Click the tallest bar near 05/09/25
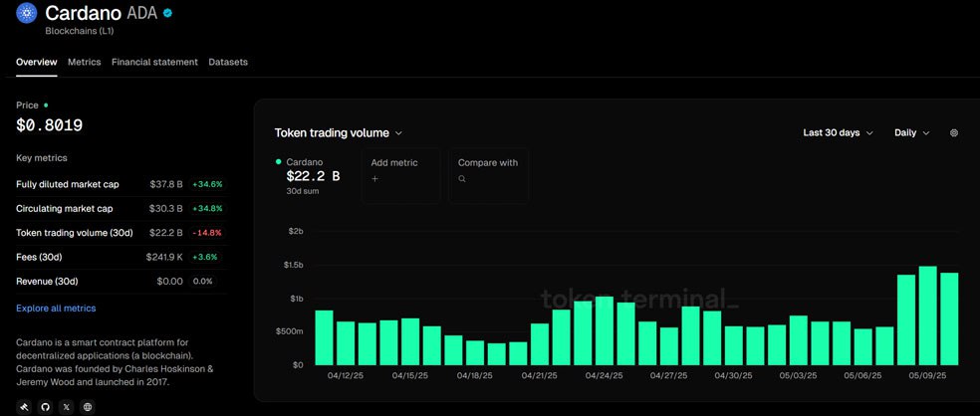Screen dimensions: 980x416 (x=927, y=315)
